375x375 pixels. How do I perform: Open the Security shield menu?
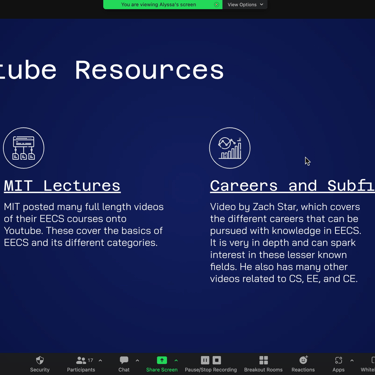[40, 364]
